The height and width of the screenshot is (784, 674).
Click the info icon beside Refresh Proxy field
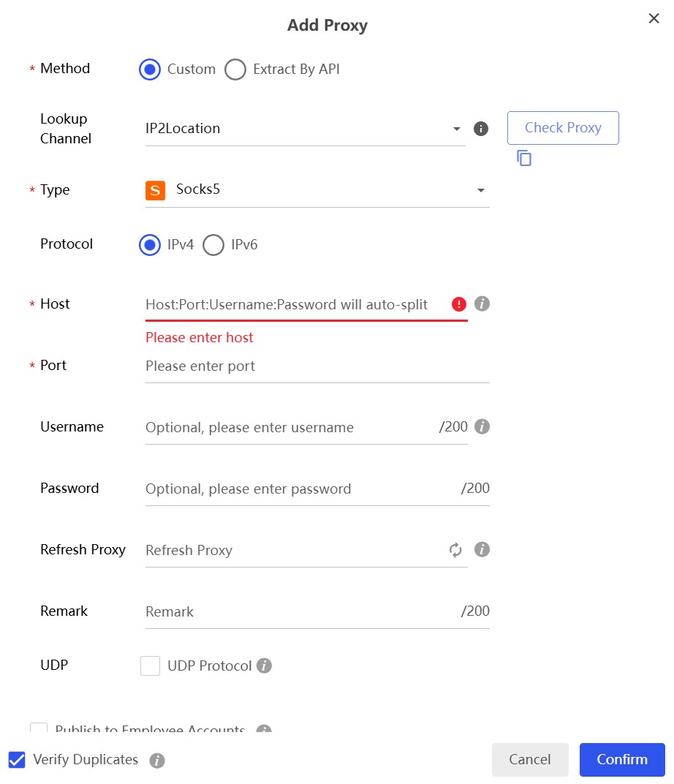[x=482, y=549]
